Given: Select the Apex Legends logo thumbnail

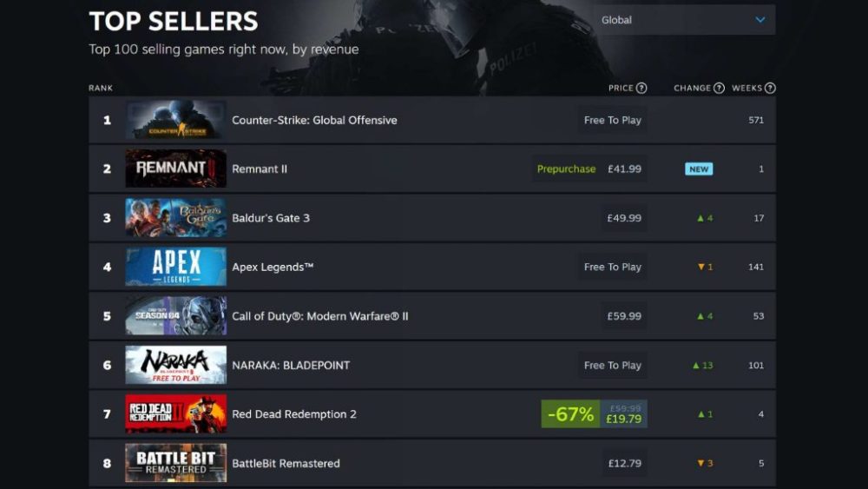Looking at the screenshot, I should [x=176, y=267].
